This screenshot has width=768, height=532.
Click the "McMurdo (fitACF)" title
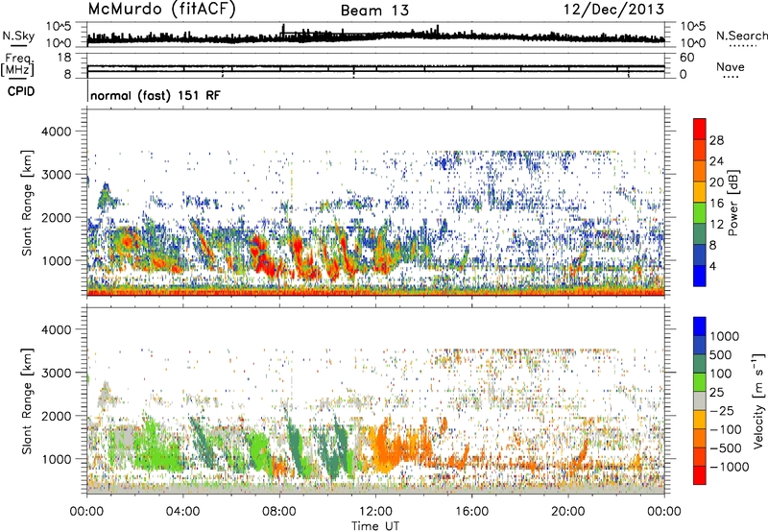tap(161, 9)
